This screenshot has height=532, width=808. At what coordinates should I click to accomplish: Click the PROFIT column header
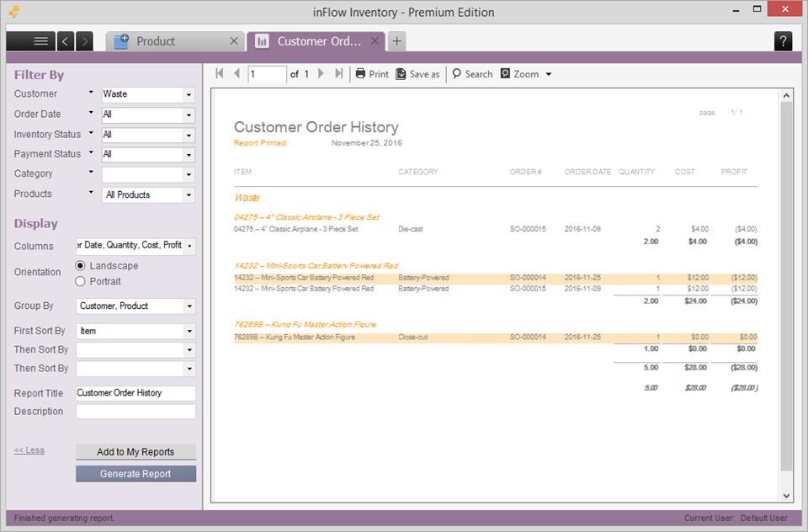734,172
